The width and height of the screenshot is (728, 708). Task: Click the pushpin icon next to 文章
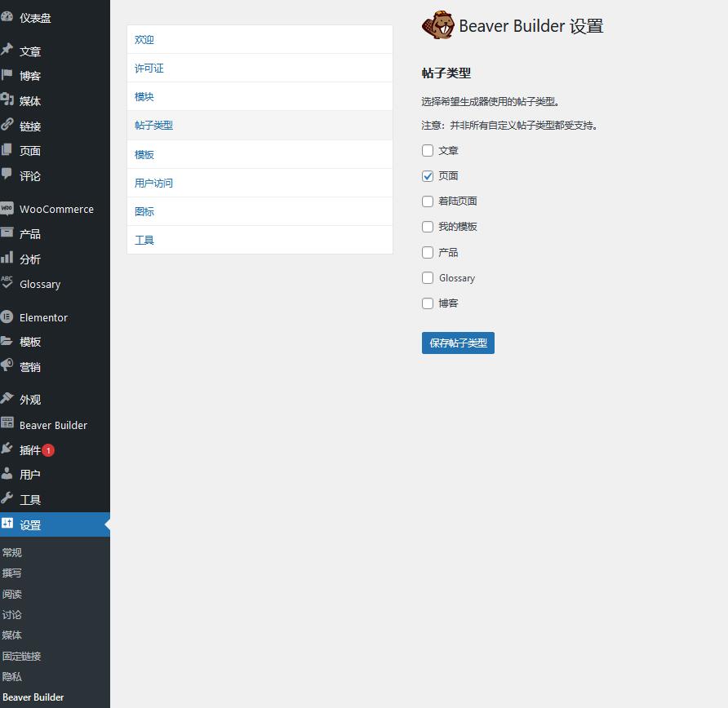(7, 50)
